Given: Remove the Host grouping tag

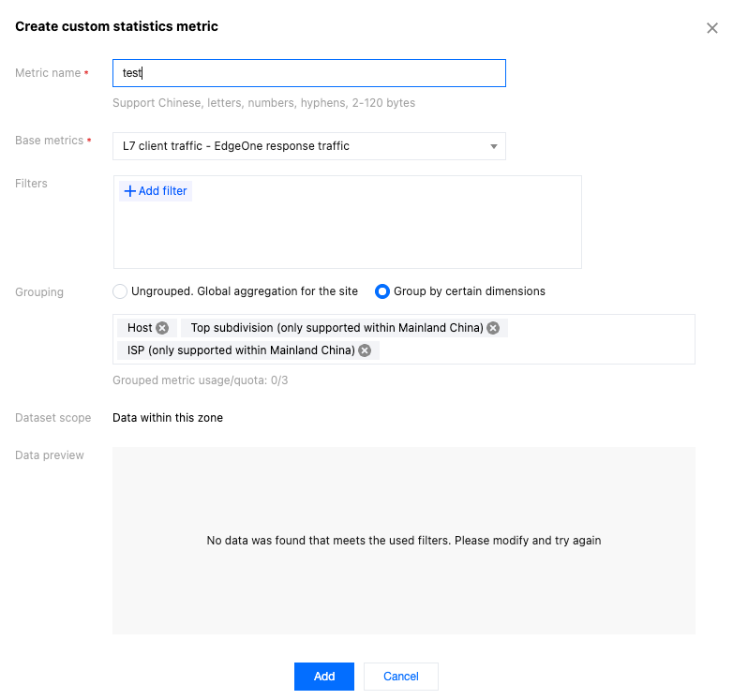Looking at the screenshot, I should (x=162, y=328).
